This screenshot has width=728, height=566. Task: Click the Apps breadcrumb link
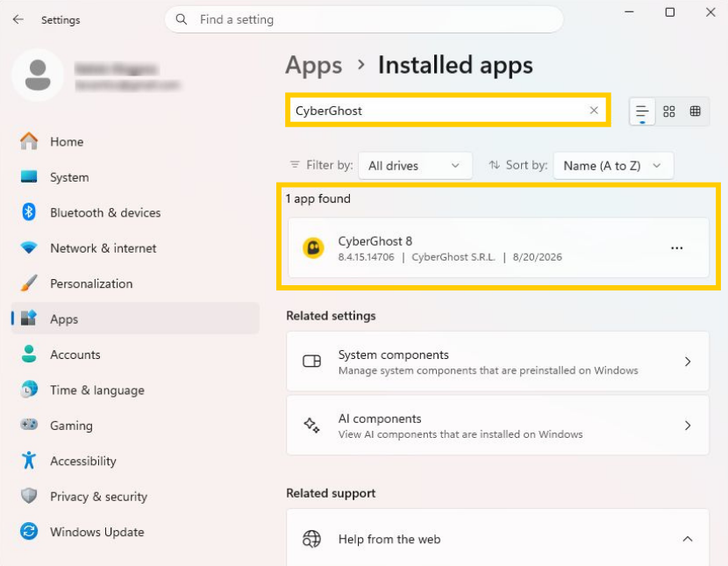tap(314, 65)
